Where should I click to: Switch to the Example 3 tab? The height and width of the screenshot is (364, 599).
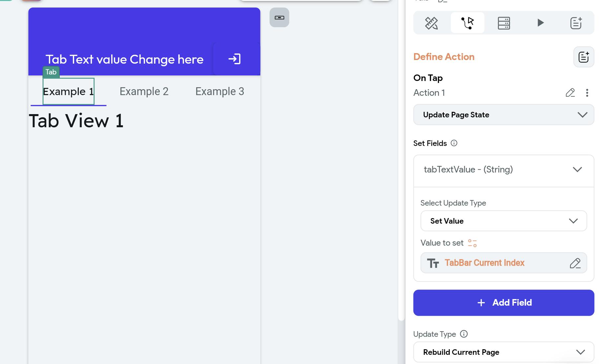pyautogui.click(x=220, y=91)
